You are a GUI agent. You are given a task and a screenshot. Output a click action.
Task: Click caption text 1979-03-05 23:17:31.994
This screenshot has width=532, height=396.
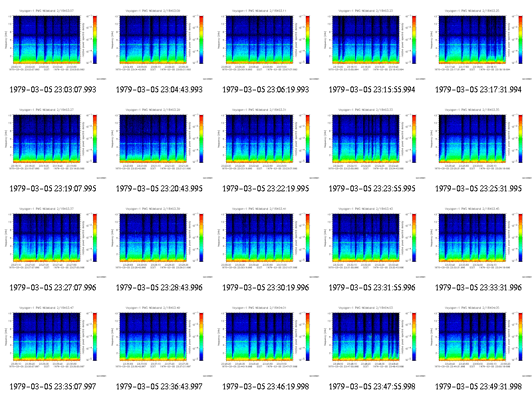click(478, 90)
